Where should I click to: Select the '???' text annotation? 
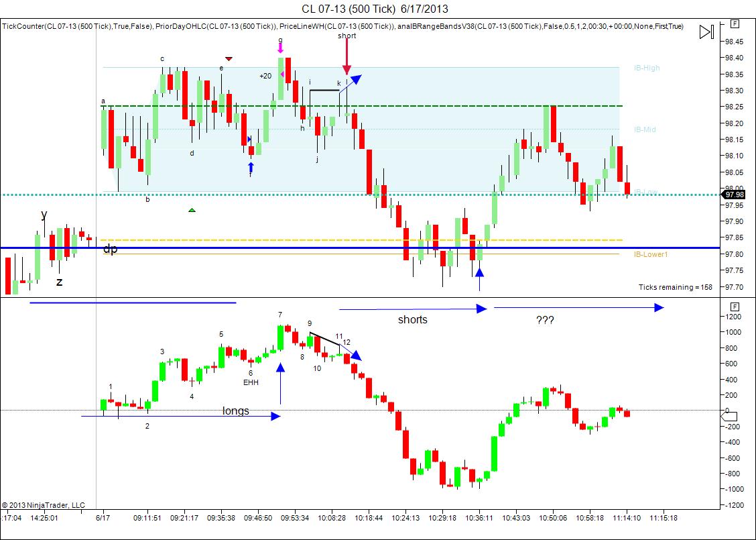coord(545,320)
